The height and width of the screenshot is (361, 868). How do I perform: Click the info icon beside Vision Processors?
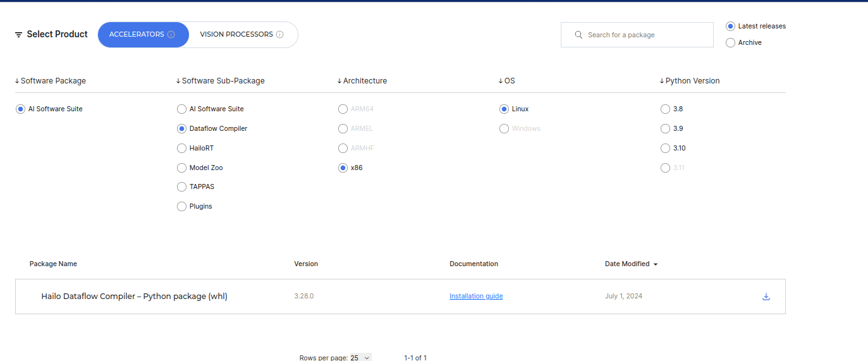click(x=279, y=35)
